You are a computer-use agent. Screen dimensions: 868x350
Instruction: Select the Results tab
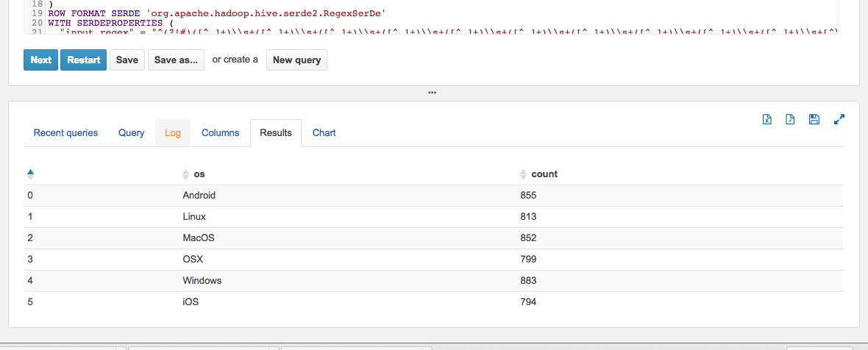[276, 133]
